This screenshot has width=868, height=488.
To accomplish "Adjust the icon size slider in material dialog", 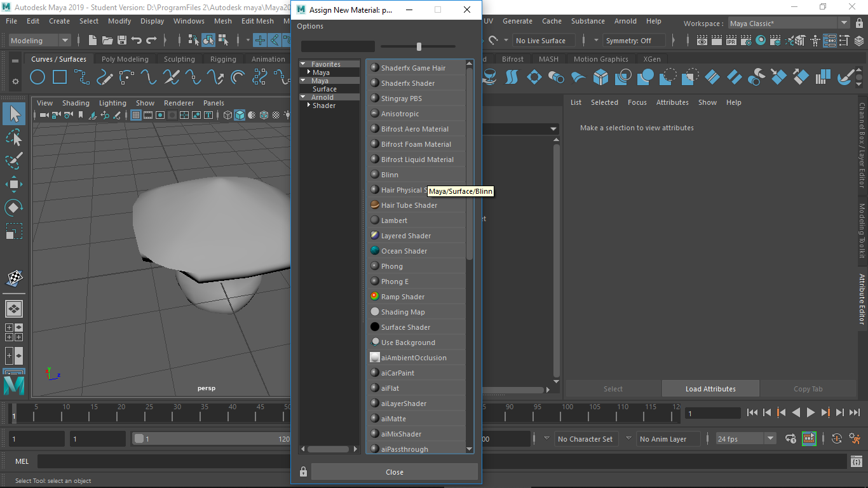I will [419, 46].
